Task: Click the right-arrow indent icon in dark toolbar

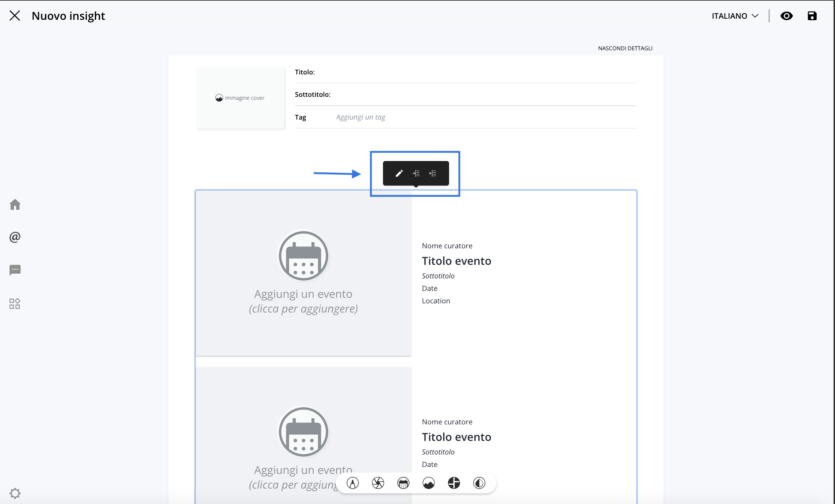Action: click(416, 173)
